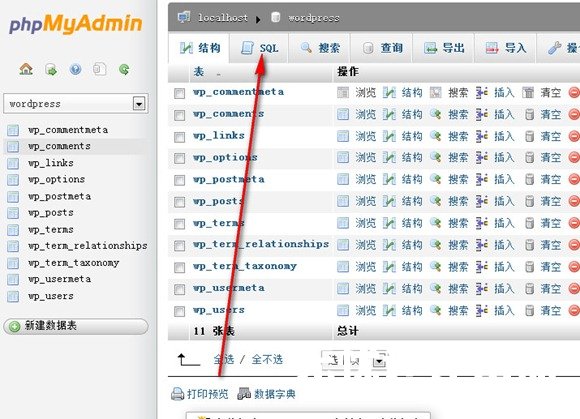Click the red drop icon for wp_comments
Viewport: 580px width, 419px height.
tap(574, 115)
